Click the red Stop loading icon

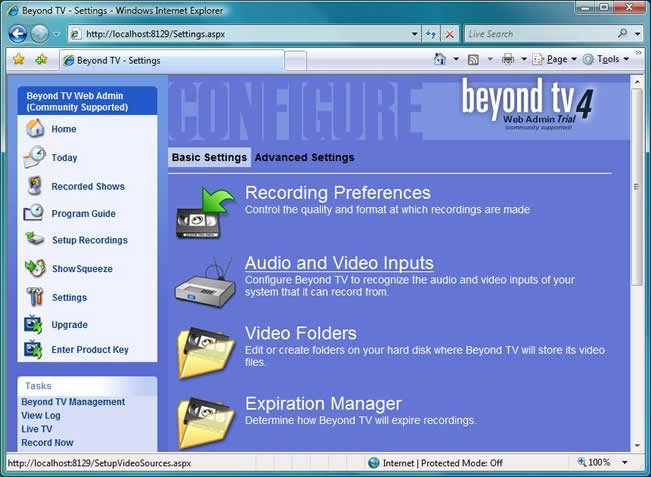pos(449,34)
